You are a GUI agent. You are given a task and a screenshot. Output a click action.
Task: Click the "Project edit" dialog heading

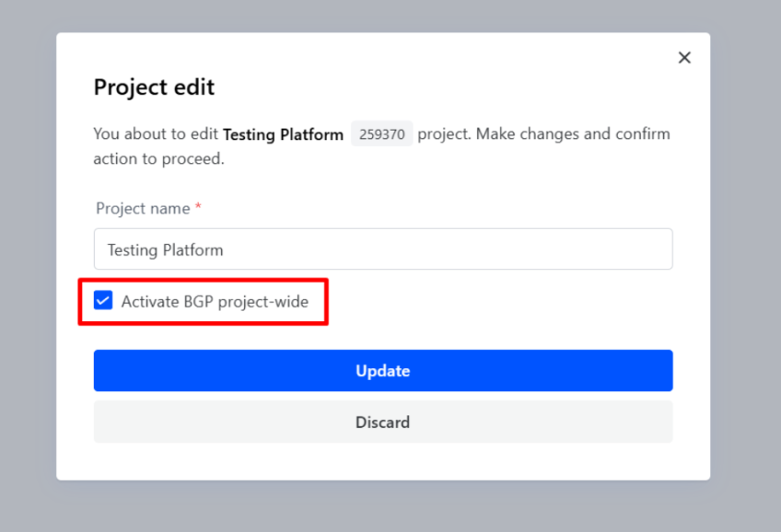pos(154,87)
